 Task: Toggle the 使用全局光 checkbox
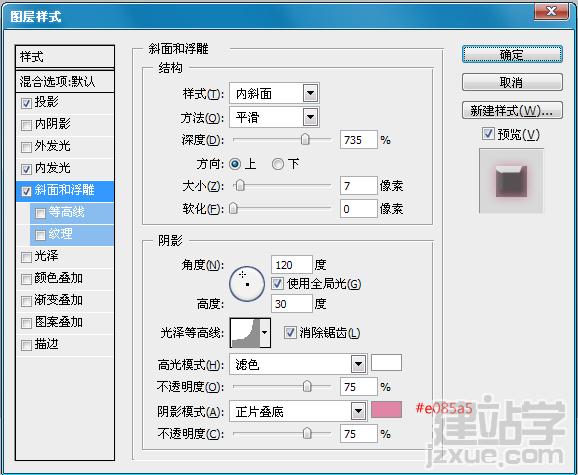[277, 284]
